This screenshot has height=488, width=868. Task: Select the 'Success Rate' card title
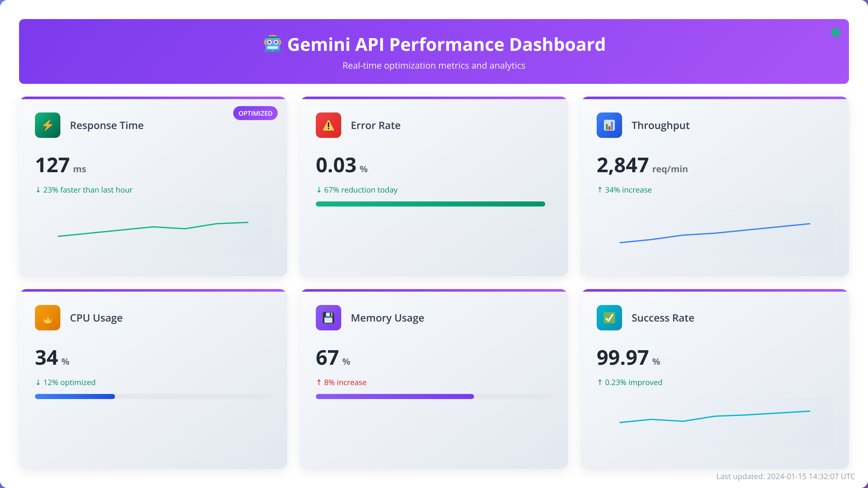(x=663, y=318)
